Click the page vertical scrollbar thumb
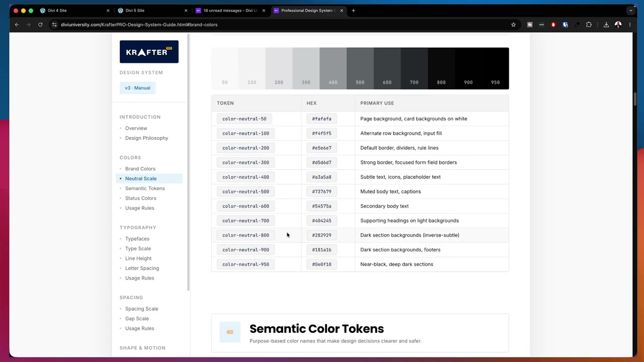644x362 pixels. point(635,100)
